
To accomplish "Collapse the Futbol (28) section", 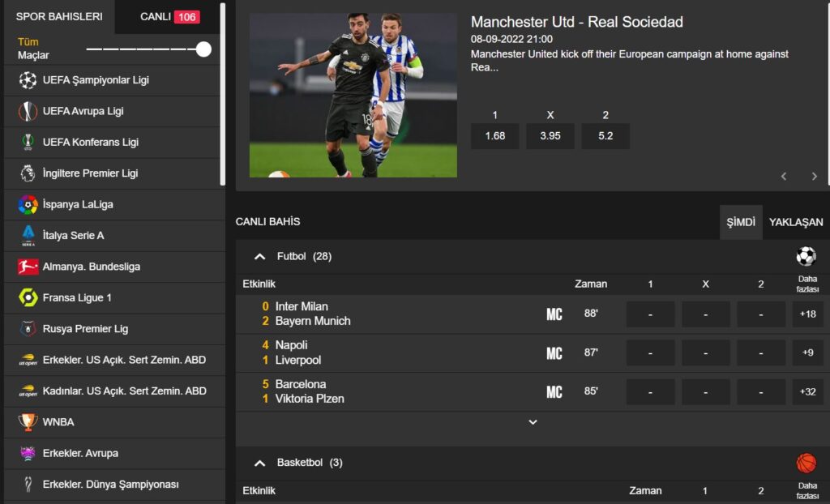I will coord(259,257).
